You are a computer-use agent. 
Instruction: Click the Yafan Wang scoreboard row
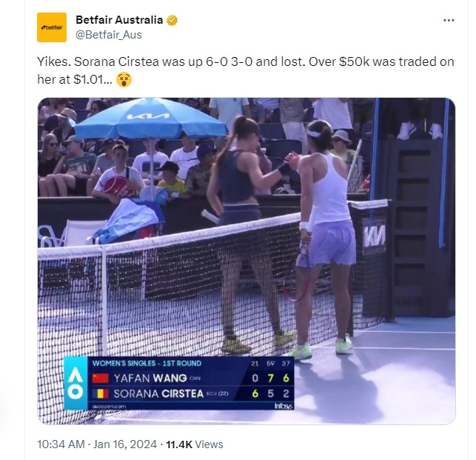click(191, 379)
